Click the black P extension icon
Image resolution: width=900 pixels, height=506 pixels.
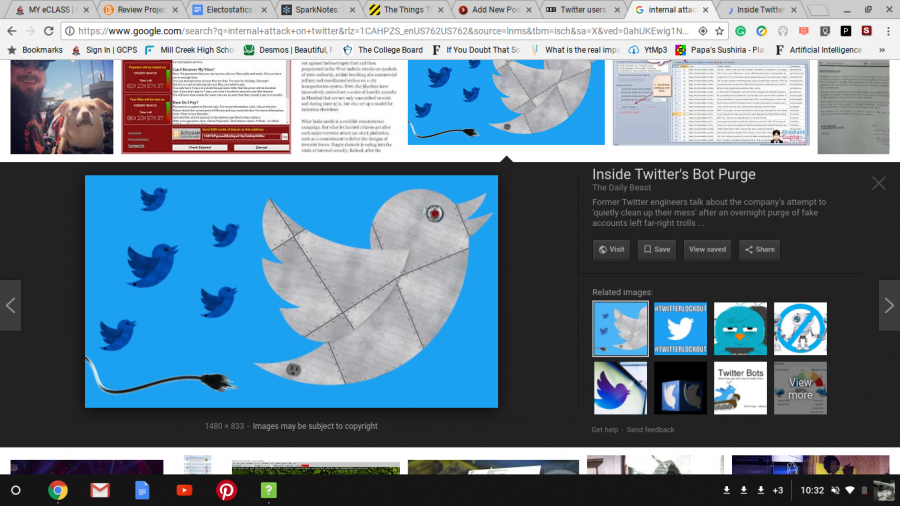tap(845, 31)
